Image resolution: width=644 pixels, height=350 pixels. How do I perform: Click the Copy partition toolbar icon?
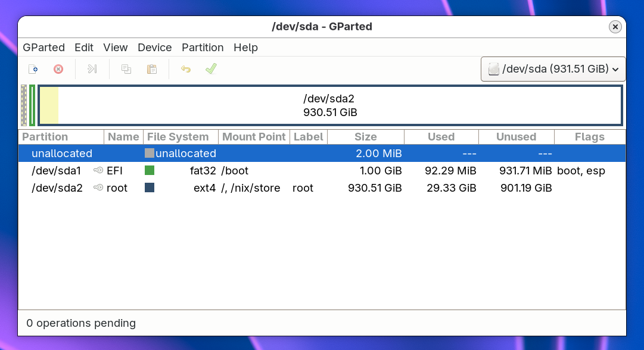126,69
